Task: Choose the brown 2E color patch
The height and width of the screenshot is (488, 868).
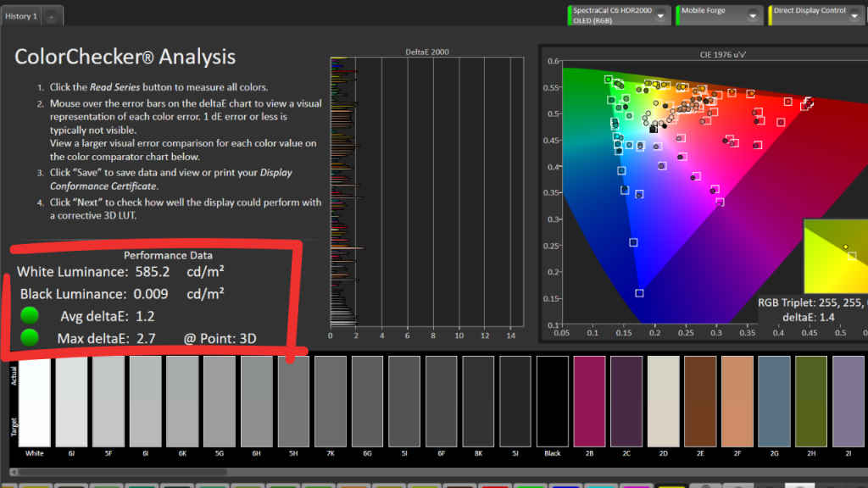Action: pos(700,401)
